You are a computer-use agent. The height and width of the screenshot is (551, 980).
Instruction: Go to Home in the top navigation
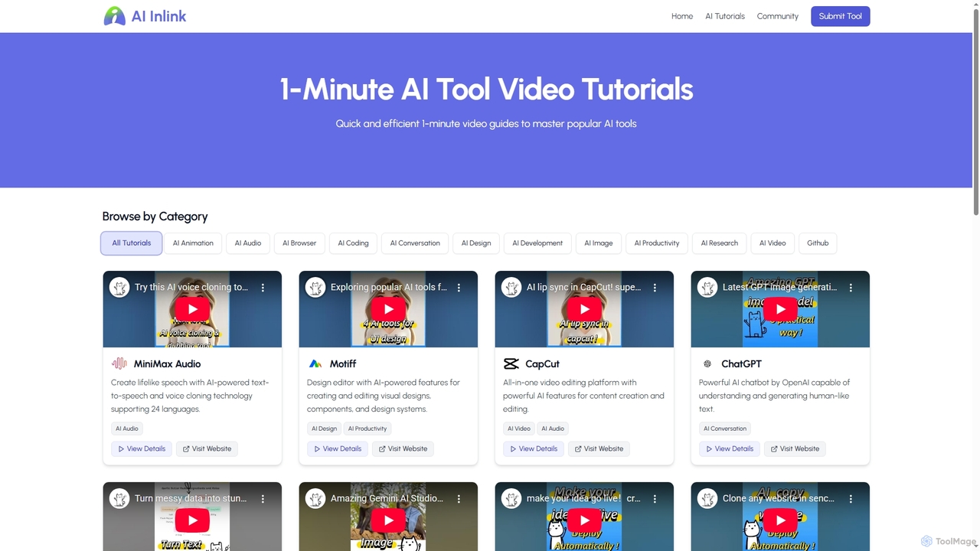tap(682, 16)
